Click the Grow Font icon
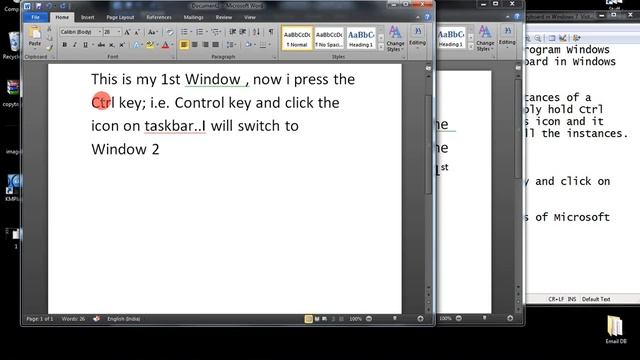The height and width of the screenshot is (360, 640). (127, 32)
